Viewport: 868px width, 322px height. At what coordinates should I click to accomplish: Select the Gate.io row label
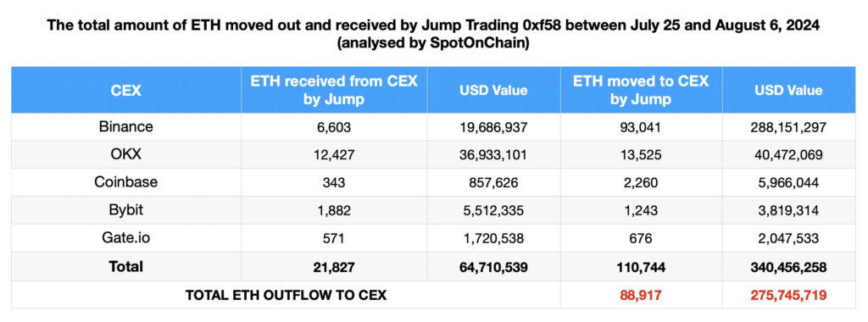(x=126, y=238)
